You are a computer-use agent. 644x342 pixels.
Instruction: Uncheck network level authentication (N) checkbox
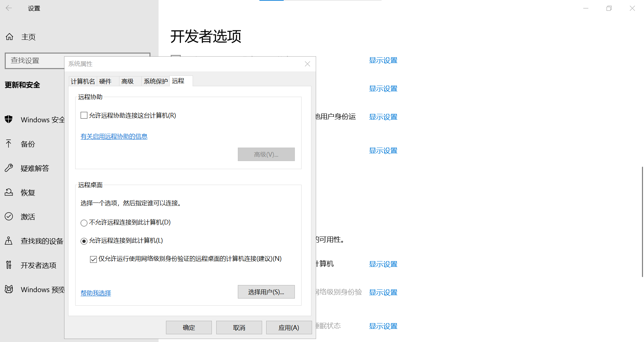[93, 259]
